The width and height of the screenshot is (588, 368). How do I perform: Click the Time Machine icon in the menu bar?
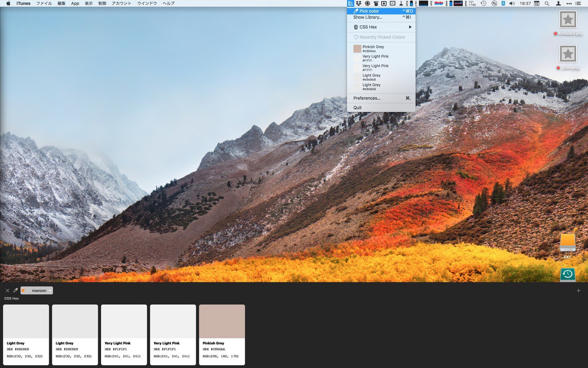tap(483, 3)
